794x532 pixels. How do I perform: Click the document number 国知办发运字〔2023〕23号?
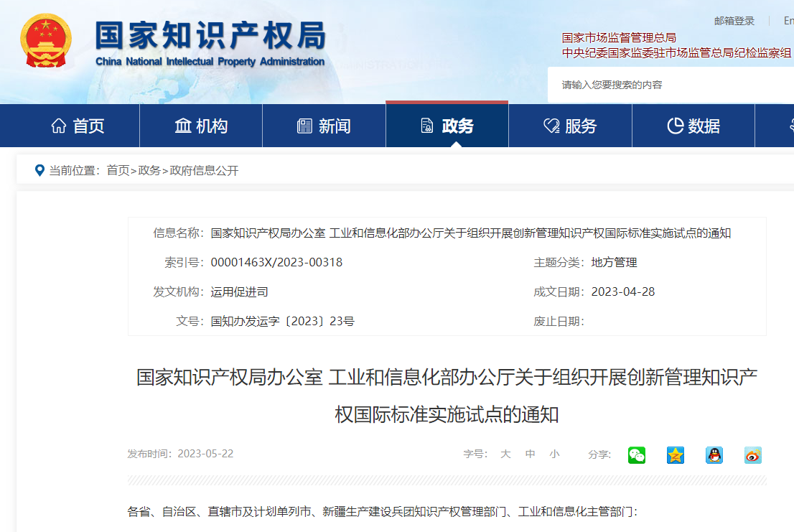283,321
